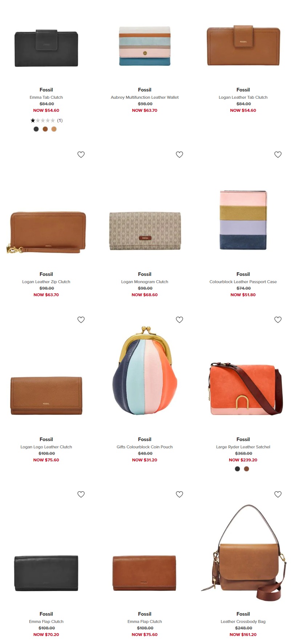Click the heart icon for Logan Monogram Clutch

point(179,155)
